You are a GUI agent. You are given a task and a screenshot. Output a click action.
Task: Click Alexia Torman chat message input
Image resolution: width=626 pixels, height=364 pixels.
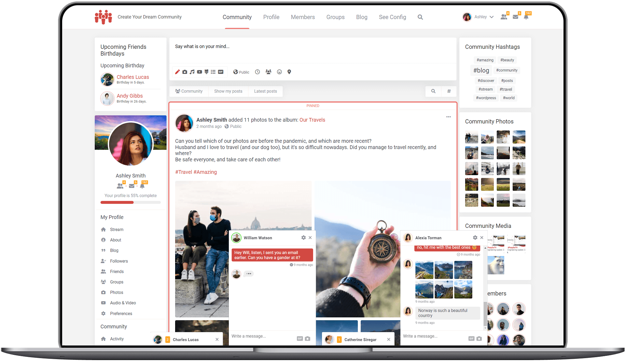click(x=434, y=336)
